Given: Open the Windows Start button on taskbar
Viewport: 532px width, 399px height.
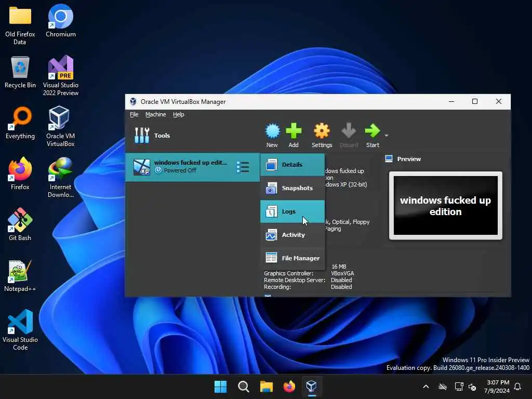Looking at the screenshot, I should tap(220, 387).
